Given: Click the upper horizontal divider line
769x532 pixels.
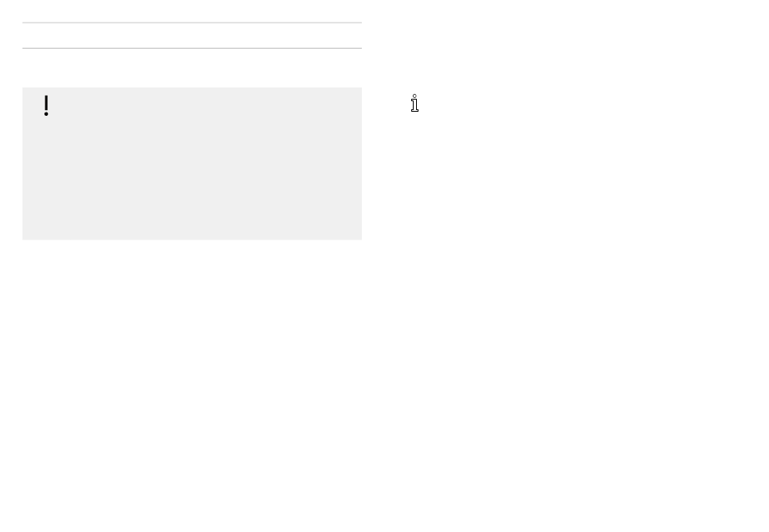Looking at the screenshot, I should pyautogui.click(x=192, y=23).
